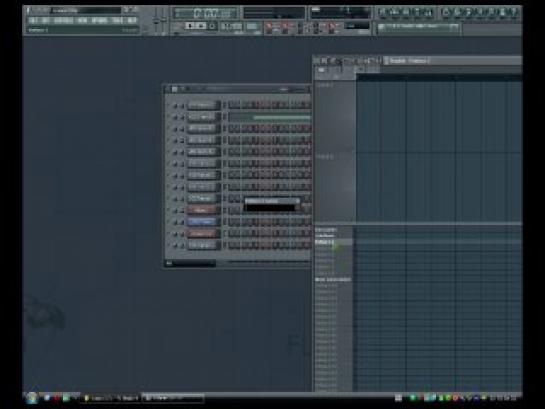Click the master pitch slider beside master volume
Screen dimensions: 545x409
point(163,21)
